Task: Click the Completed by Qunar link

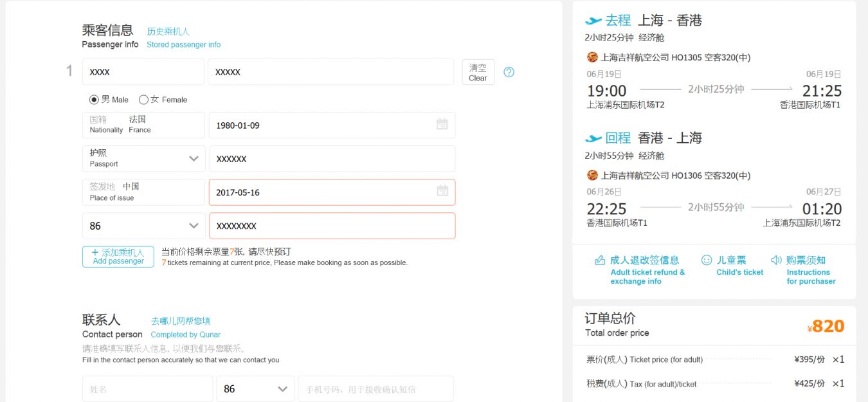Action: (185, 334)
